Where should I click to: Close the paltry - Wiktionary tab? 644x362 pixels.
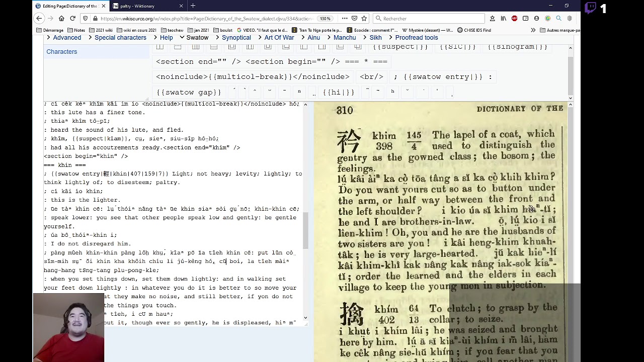[181, 6]
